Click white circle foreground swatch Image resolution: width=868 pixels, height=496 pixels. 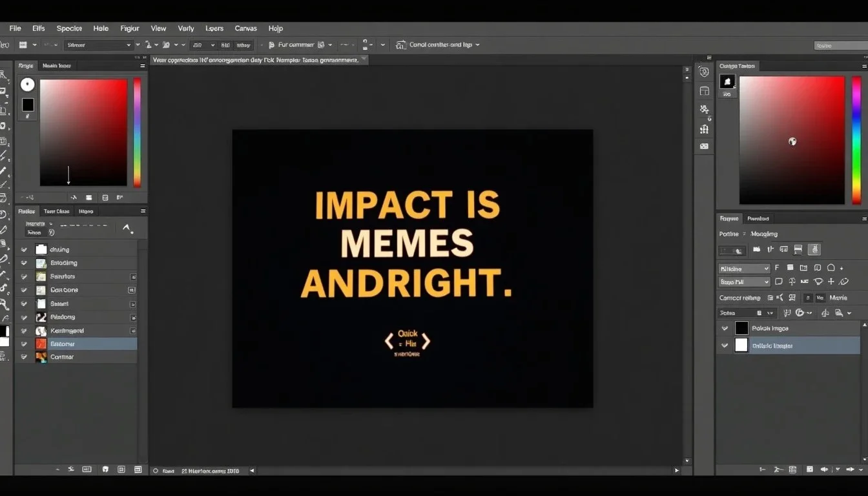tap(27, 85)
